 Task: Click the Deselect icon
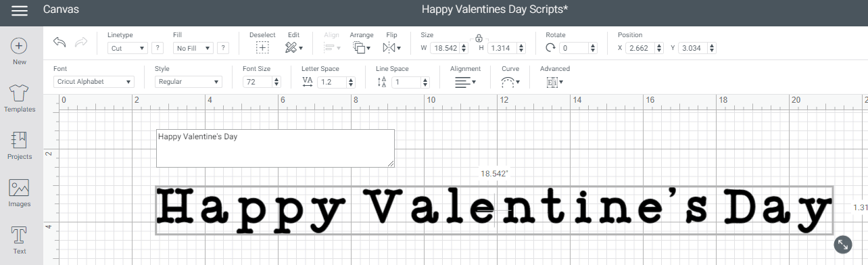[262, 47]
